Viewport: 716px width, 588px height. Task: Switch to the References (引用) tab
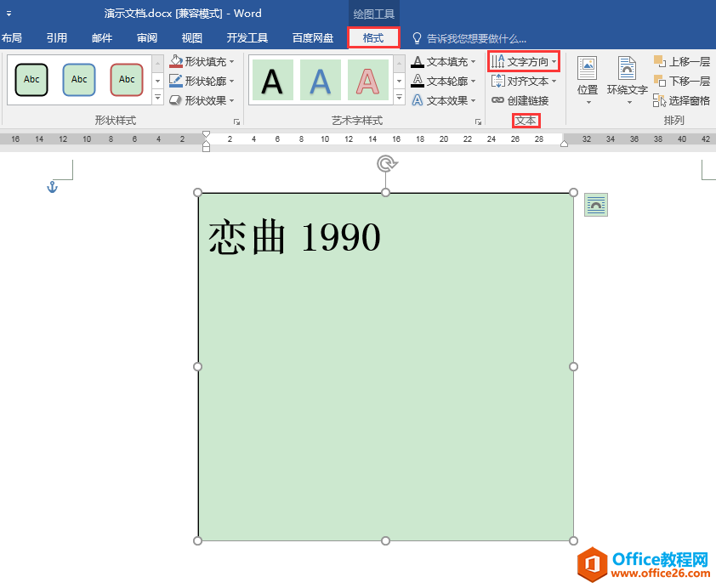57,38
